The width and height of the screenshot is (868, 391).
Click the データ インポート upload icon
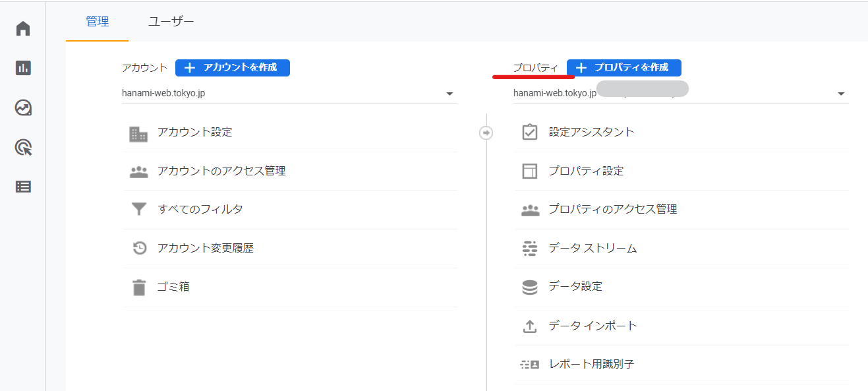(x=529, y=325)
